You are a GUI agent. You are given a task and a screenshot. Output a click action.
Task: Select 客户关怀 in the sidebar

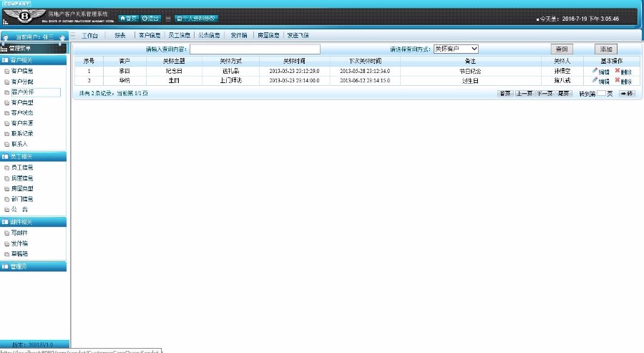[x=23, y=92]
